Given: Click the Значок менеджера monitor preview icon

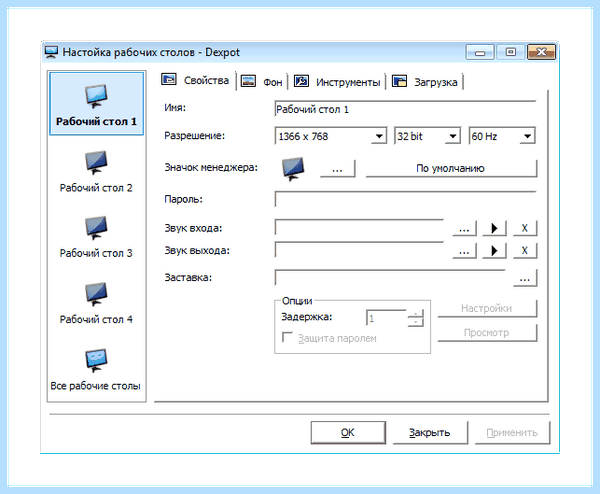Looking at the screenshot, I should point(293,169).
